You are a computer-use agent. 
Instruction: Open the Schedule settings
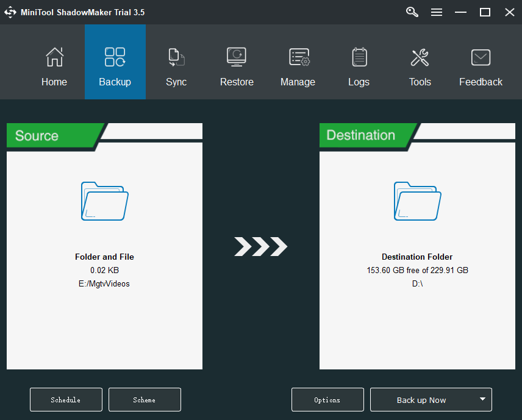pyautogui.click(x=66, y=400)
